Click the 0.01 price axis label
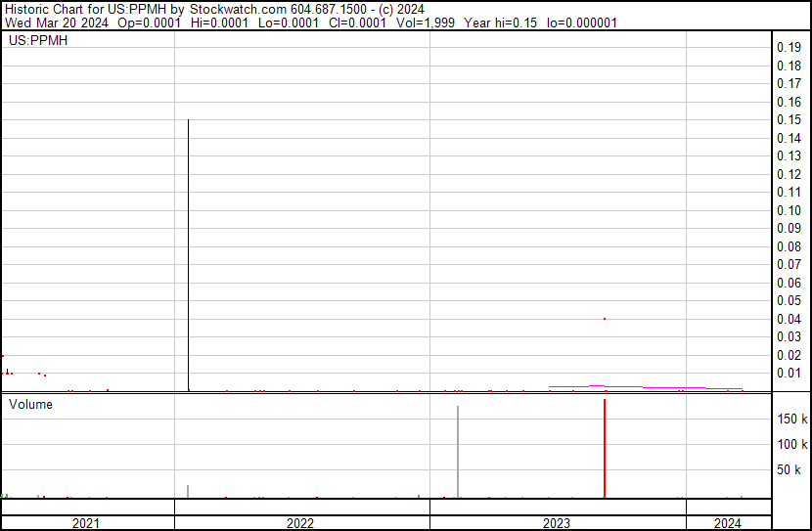 (x=788, y=374)
